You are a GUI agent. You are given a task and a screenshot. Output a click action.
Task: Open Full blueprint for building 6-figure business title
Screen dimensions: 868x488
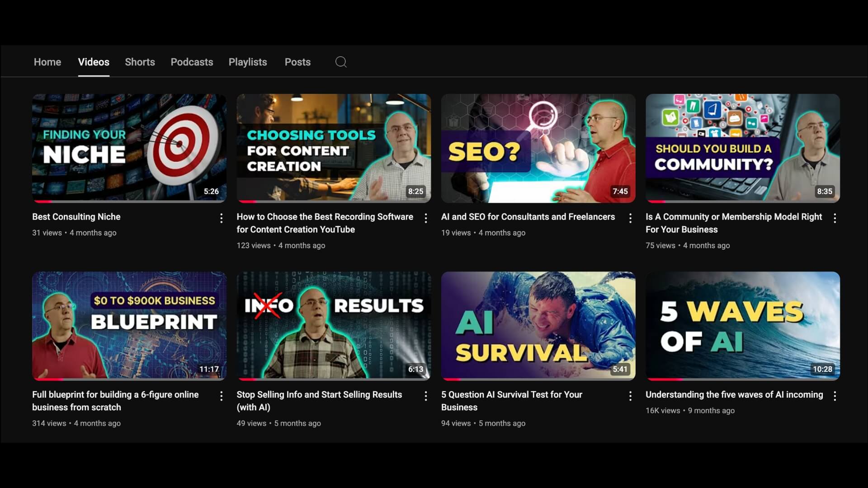[x=115, y=401]
